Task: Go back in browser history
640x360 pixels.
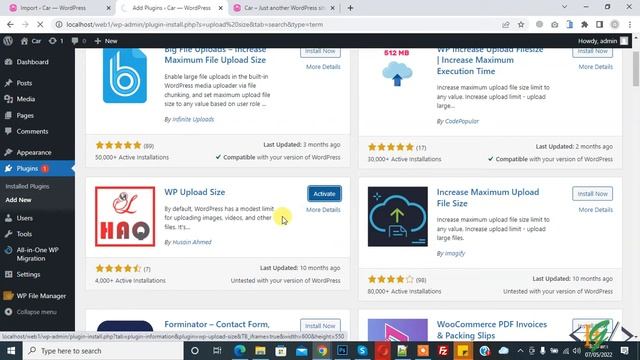Action: click(x=10, y=24)
